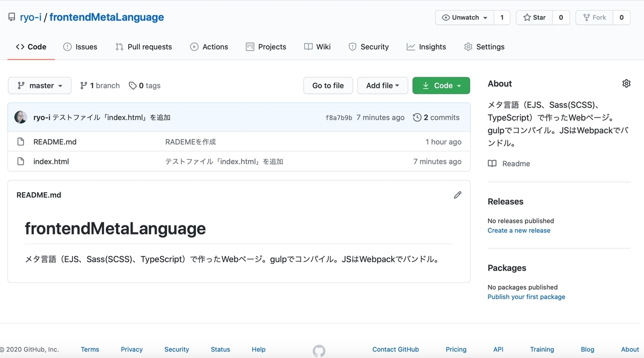Switch to the Issues tab
644x358 pixels.
point(80,47)
